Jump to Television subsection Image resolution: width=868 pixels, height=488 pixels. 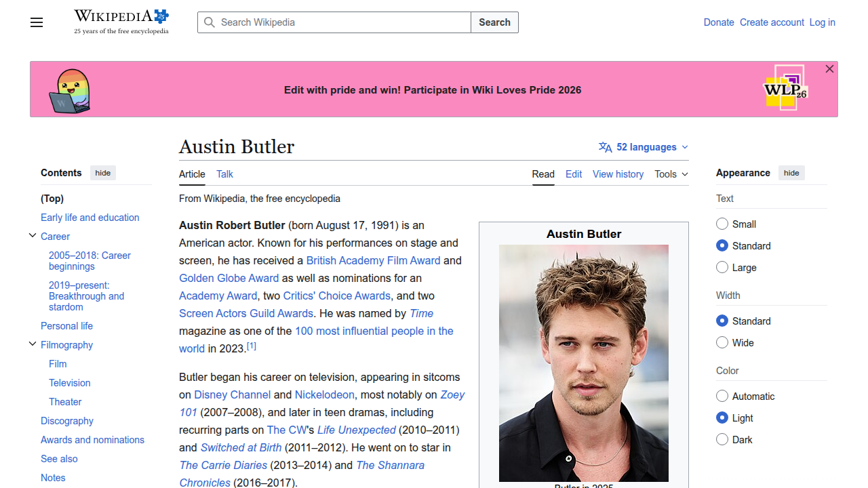click(x=69, y=383)
